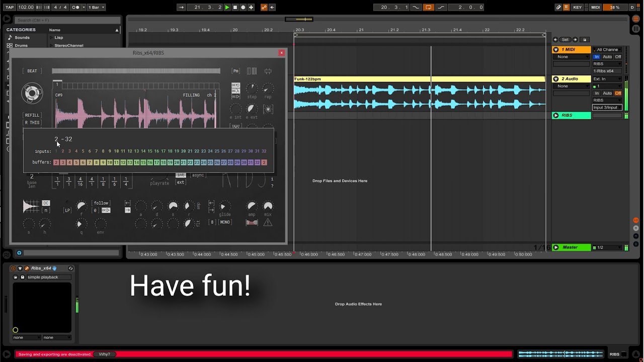Click the TAP tempo button
The width and height of the screenshot is (644, 362).
(10, 7)
